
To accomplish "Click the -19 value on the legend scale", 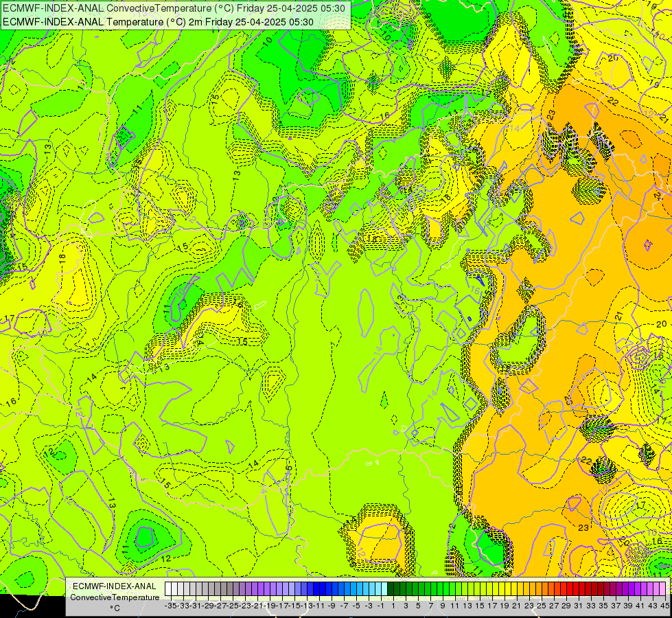I will click(270, 606).
